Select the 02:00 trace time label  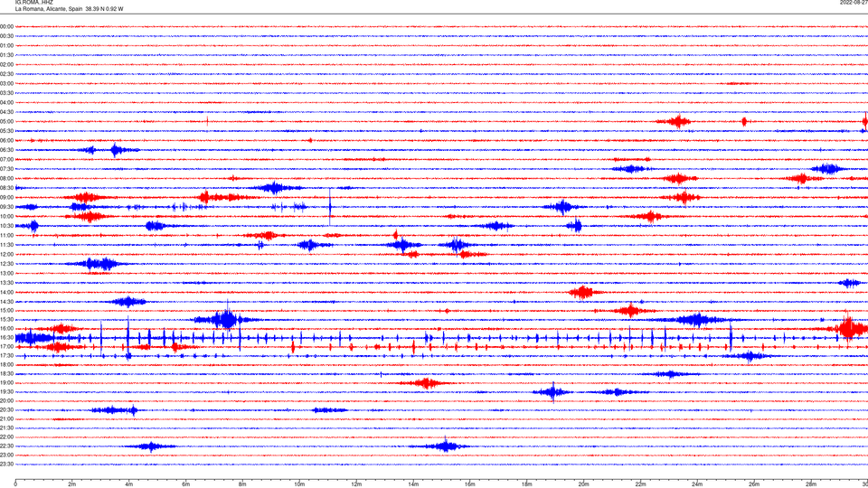[6, 65]
